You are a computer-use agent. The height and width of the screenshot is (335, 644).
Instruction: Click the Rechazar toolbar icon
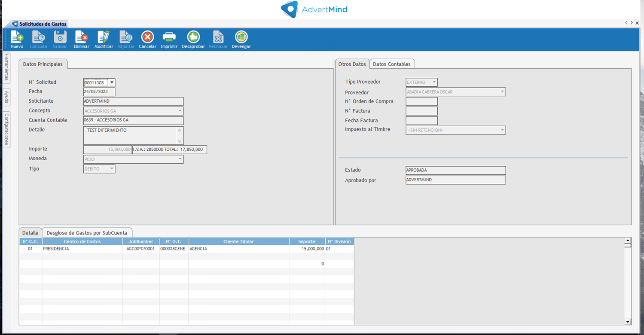[x=218, y=40]
